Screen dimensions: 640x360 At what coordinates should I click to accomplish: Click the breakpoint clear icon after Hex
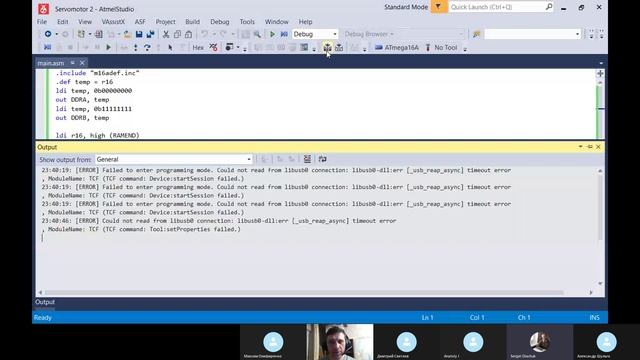tap(213, 48)
